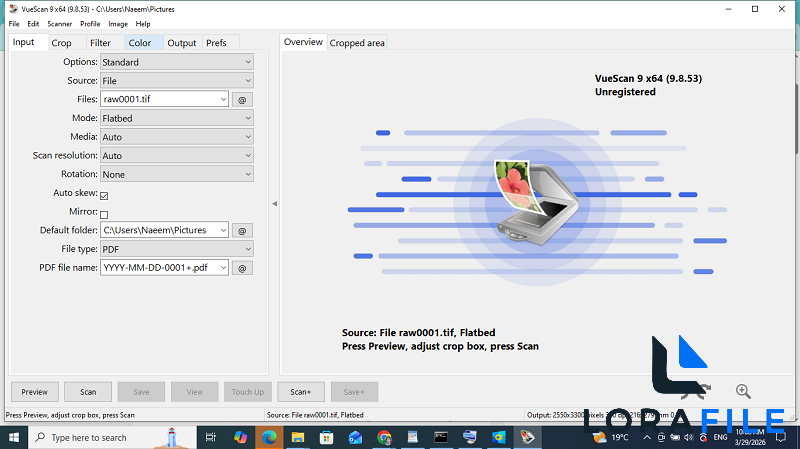Click the @ button next to Files
The image size is (800, 449).
242,100
